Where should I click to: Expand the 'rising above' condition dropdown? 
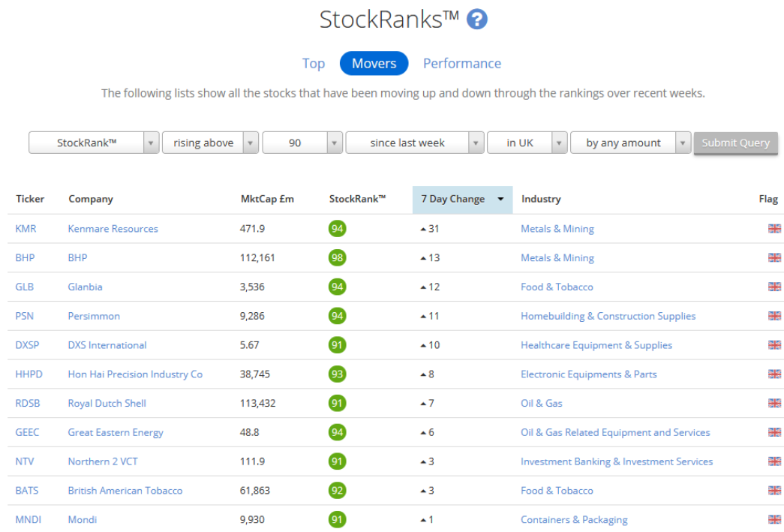pos(211,143)
